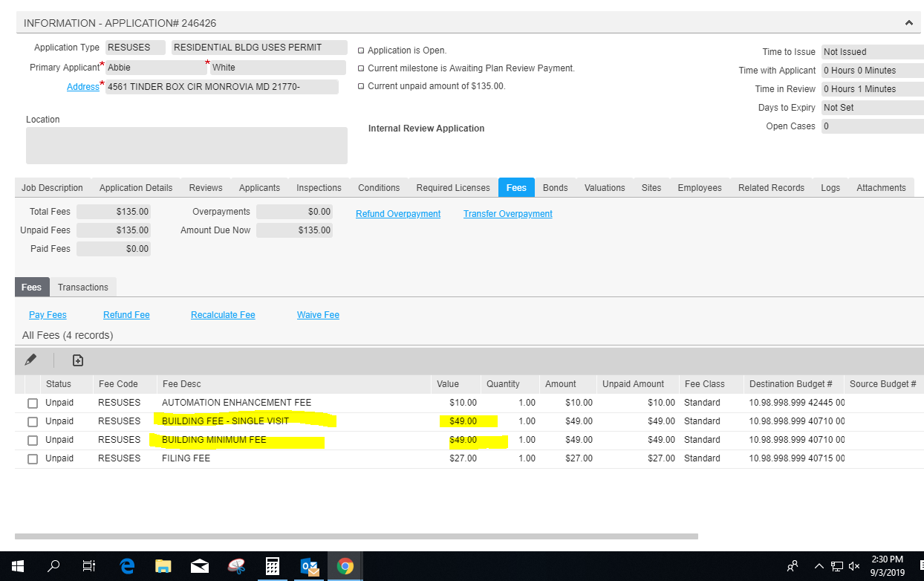This screenshot has height=581, width=924.
Task: Sort by the Destination Budget # header
Action: click(790, 384)
